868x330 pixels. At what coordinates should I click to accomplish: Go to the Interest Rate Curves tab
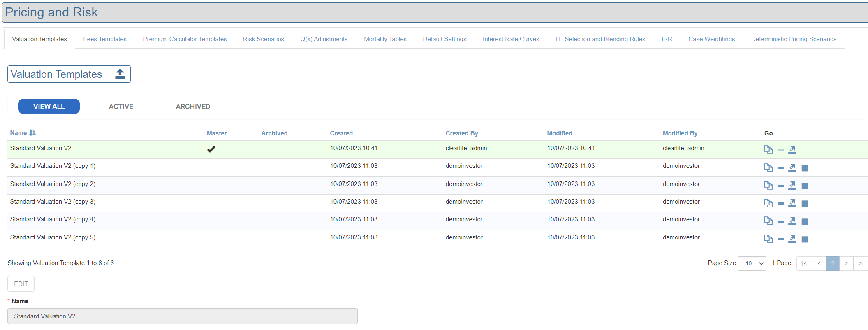tap(511, 39)
